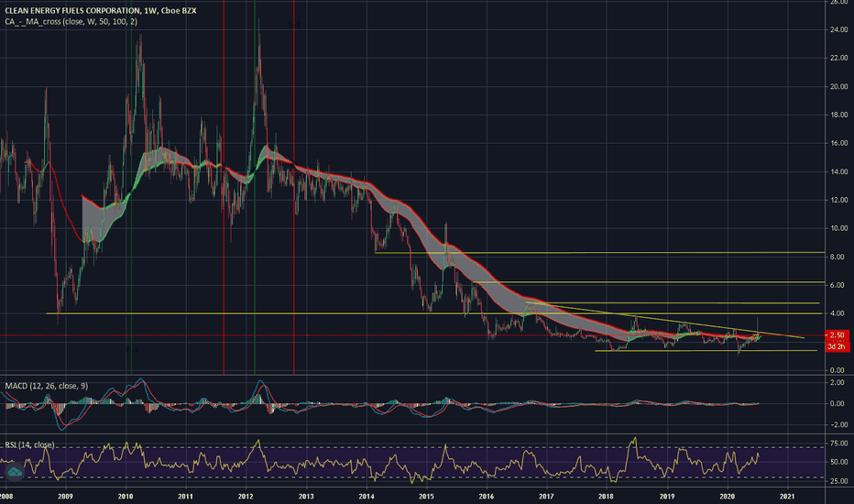Click the 24.00 price axis label

click(838, 30)
